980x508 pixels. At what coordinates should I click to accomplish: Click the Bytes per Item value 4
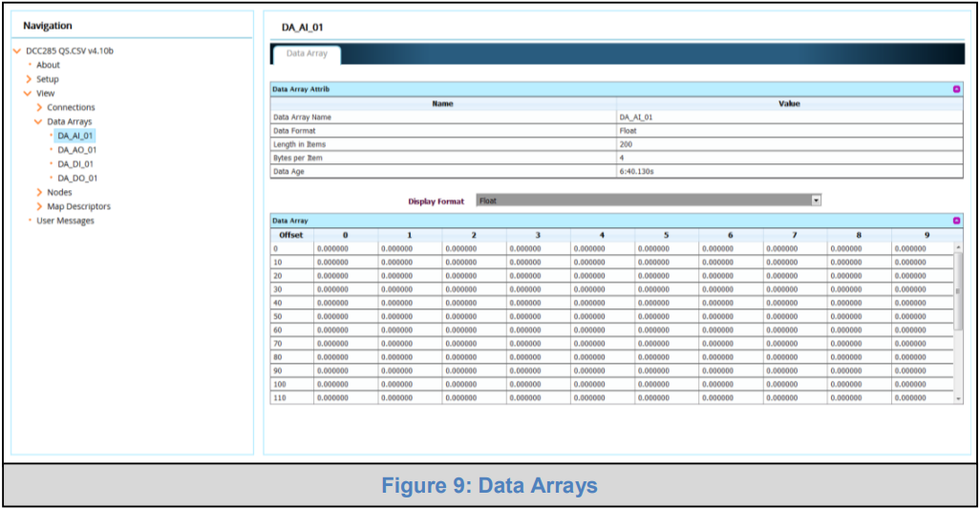pos(621,159)
